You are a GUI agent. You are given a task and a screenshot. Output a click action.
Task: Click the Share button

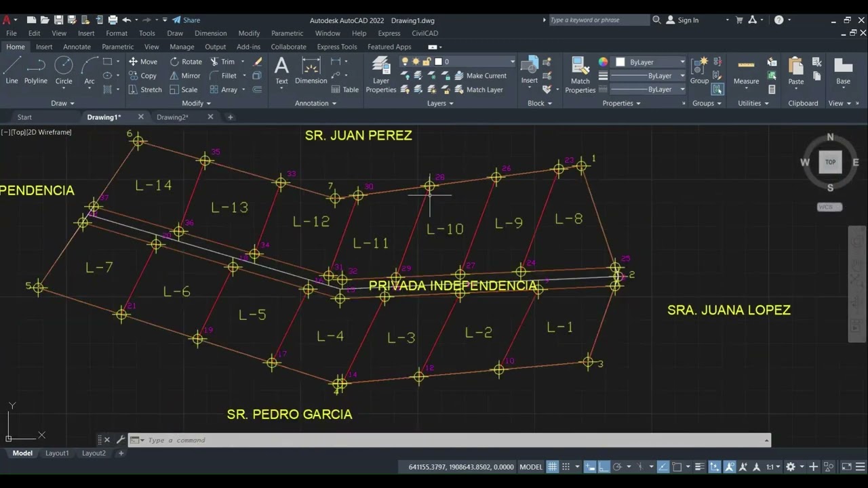point(186,20)
